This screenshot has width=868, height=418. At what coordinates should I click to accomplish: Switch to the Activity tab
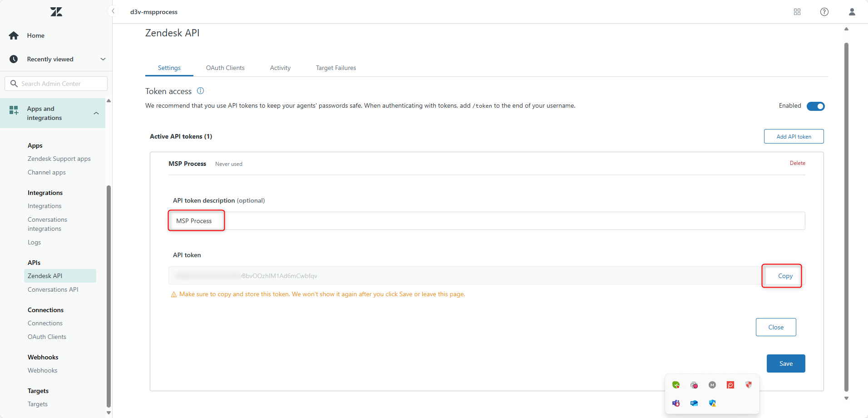[280, 68]
